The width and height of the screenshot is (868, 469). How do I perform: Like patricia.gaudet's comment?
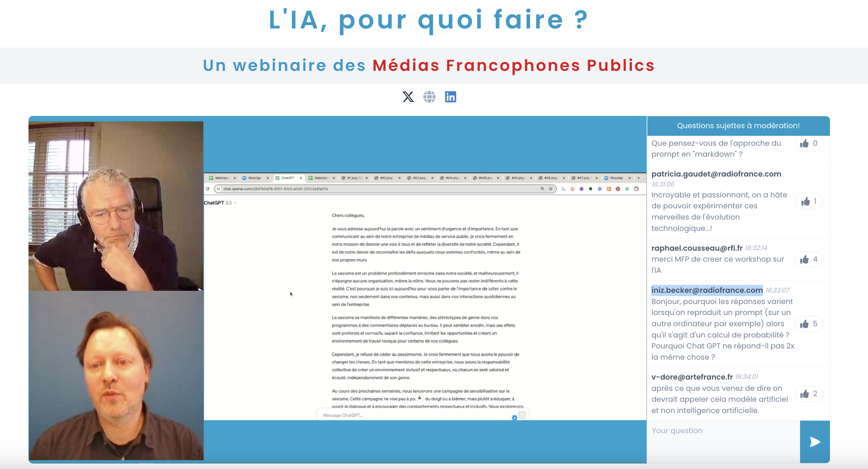pos(809,201)
